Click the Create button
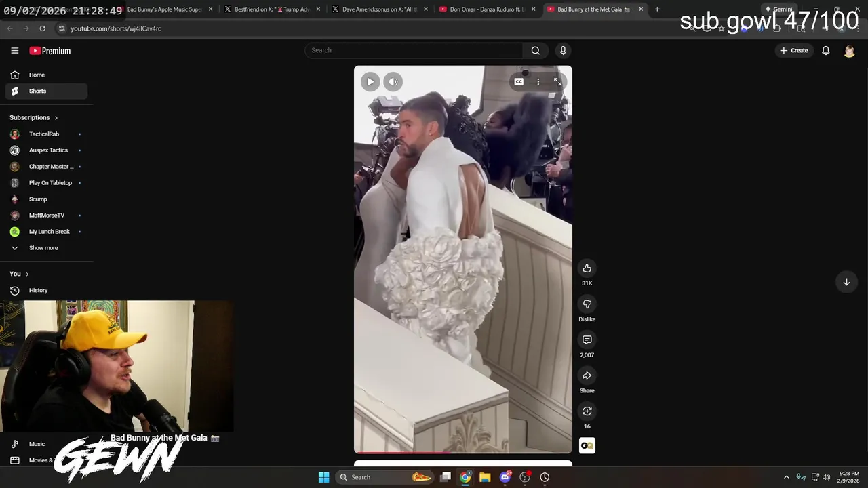Image resolution: width=868 pixels, height=488 pixels. coord(794,51)
